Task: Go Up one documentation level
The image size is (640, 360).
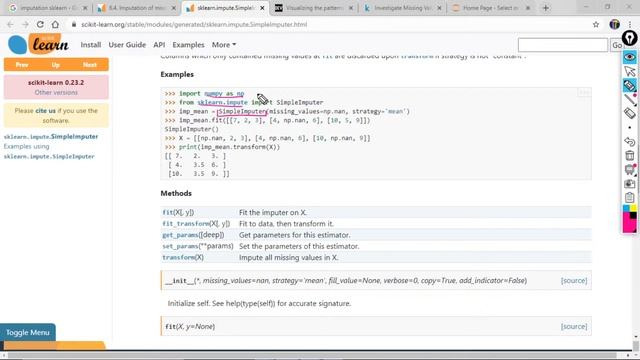Action: click(56, 64)
